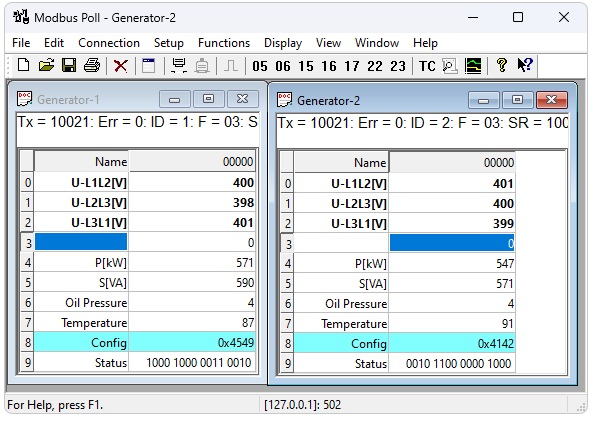This screenshot has width=604, height=421.
Task: Click the Name column header in Generator-1
Action: coord(81,161)
